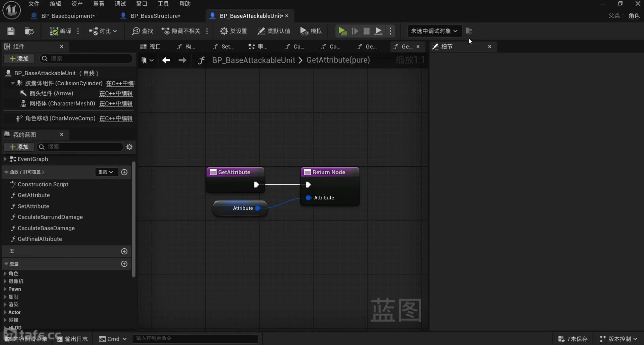Viewport: 644px width, 345px height.
Task: Click the 添加 button in Components panel
Action: point(19,59)
